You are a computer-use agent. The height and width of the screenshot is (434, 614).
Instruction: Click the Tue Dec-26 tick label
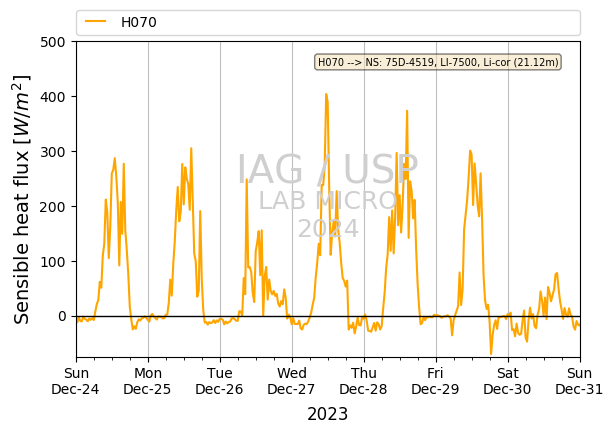click(x=220, y=381)
